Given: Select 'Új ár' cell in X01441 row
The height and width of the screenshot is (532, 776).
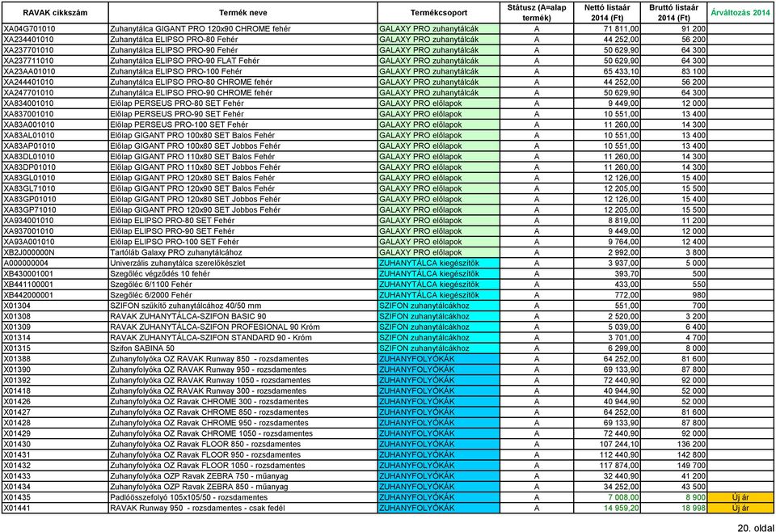Looking at the screenshot, I should (740, 508).
